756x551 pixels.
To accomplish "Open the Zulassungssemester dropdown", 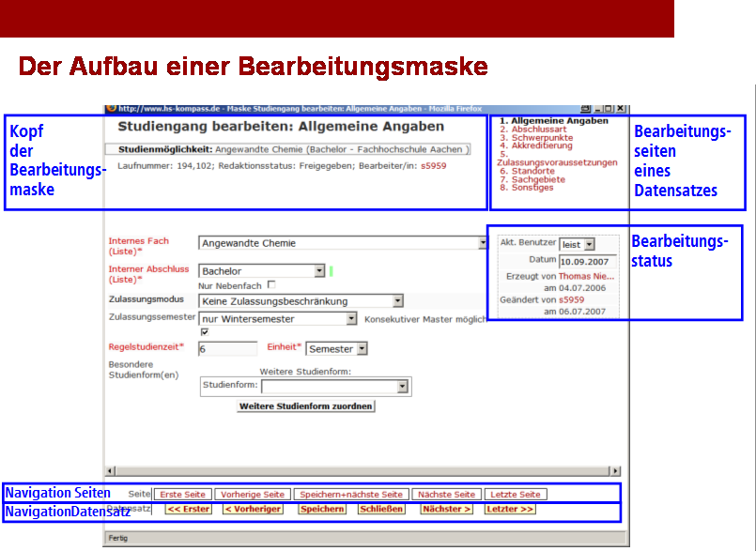I will point(351,318).
